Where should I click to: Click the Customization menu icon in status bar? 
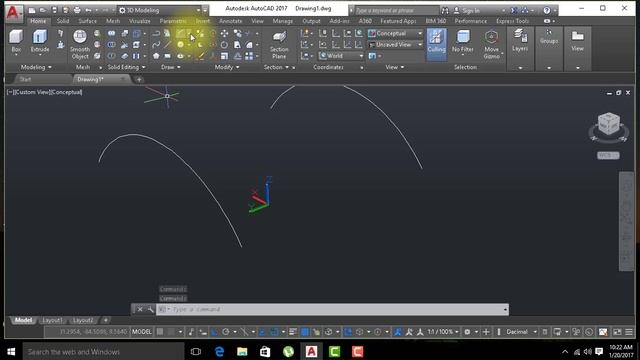pyautogui.click(x=629, y=332)
